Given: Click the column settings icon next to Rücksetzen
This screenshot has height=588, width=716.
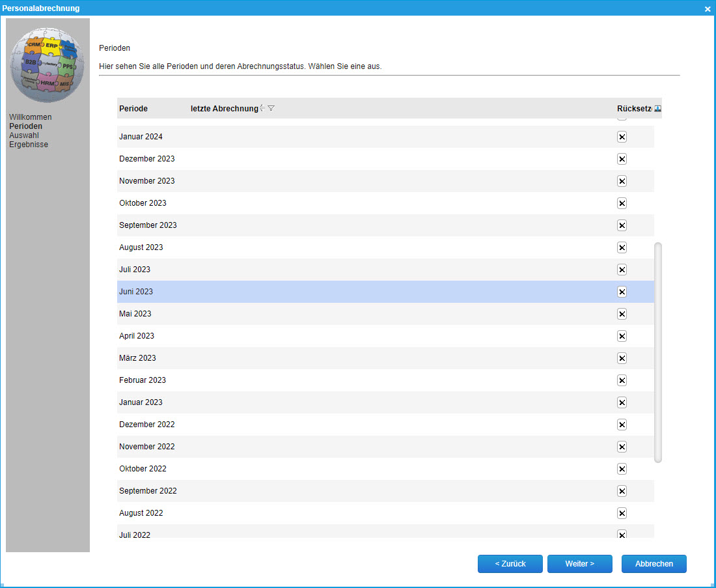Looking at the screenshot, I should tap(657, 109).
